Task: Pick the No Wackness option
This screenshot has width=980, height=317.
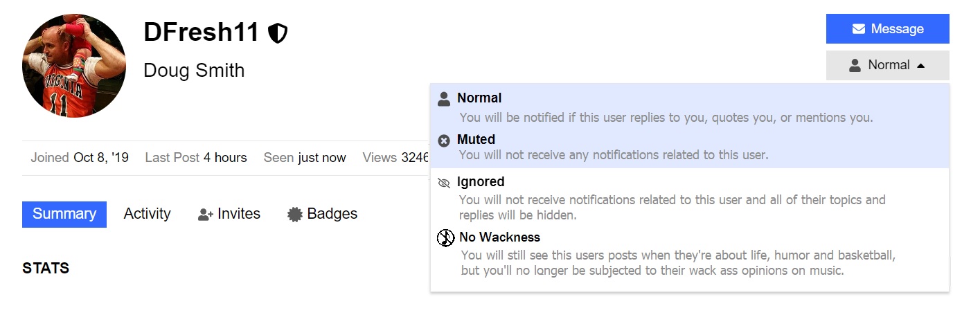Action: tap(499, 237)
